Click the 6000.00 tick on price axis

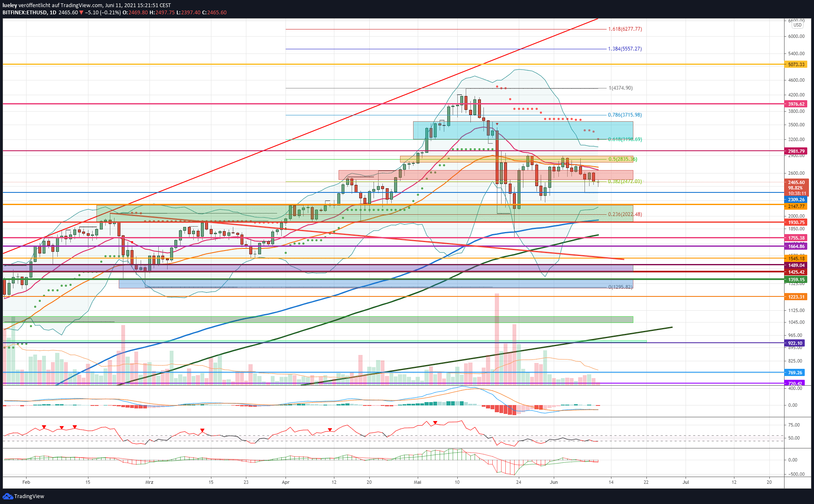tap(796, 36)
